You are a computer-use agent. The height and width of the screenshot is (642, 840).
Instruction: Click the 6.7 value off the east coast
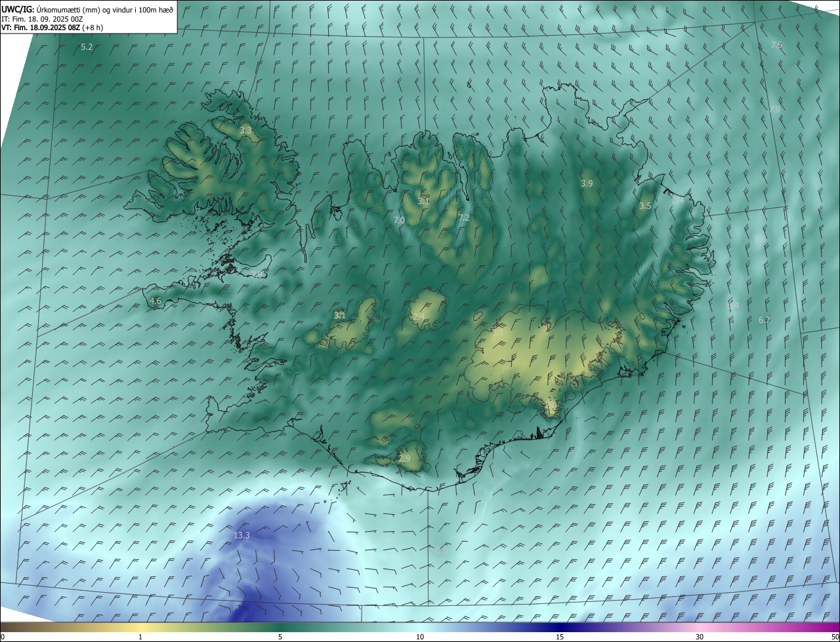[765, 320]
